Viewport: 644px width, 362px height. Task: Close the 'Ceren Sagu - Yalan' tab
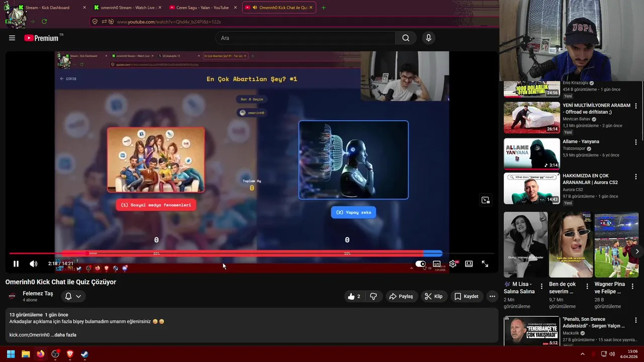click(x=235, y=8)
